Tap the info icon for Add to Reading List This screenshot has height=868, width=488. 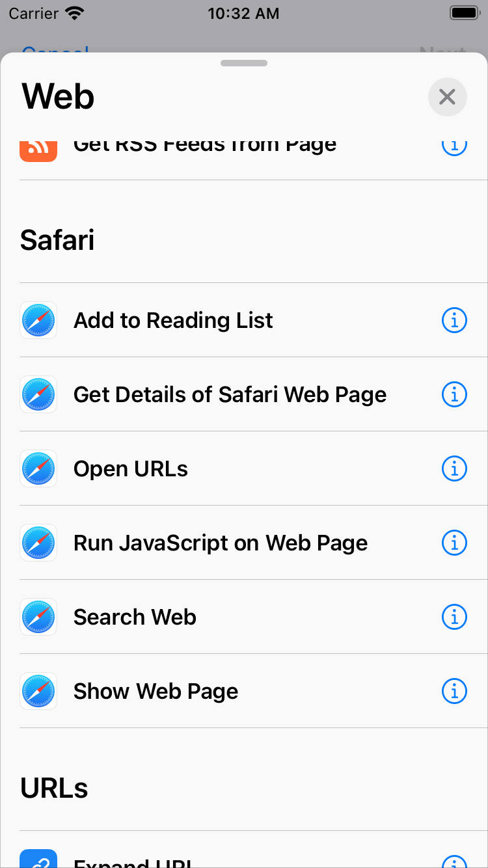pyautogui.click(x=454, y=320)
